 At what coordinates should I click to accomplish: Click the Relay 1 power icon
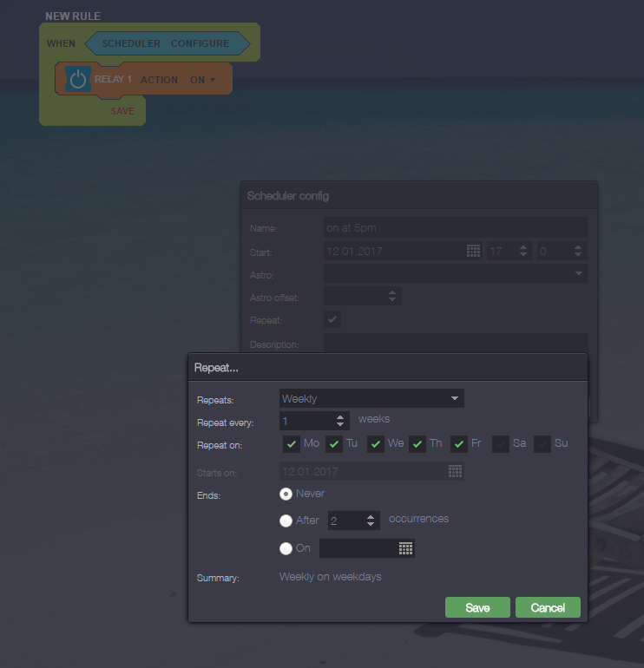point(78,80)
